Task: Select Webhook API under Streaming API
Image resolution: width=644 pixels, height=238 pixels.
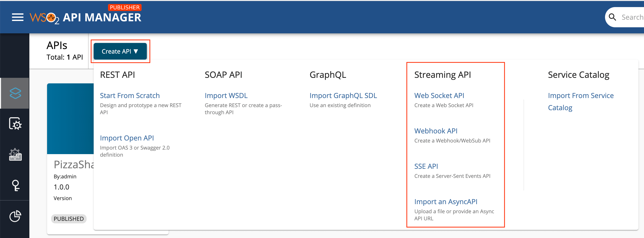Action: point(436,131)
